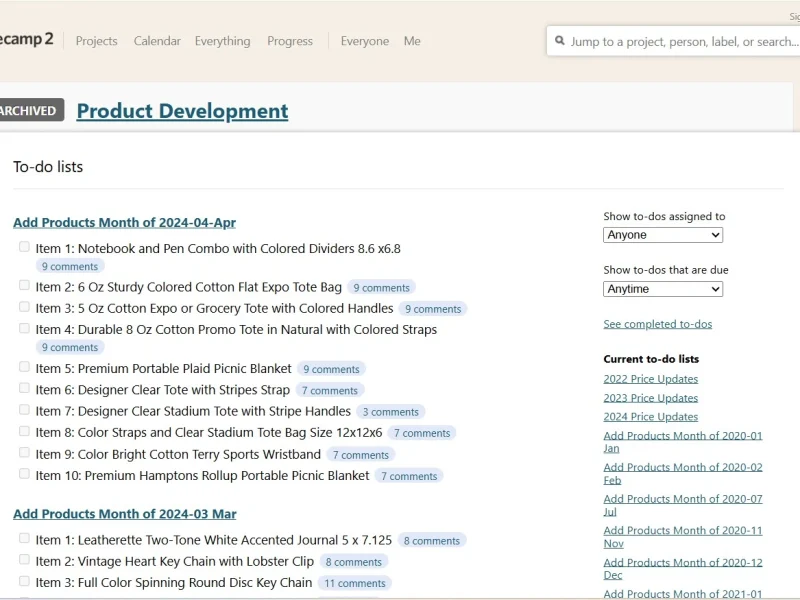Click Item 2: Vintage Heart Key Chain text
Screen dimensions: 800x600
click(174, 561)
